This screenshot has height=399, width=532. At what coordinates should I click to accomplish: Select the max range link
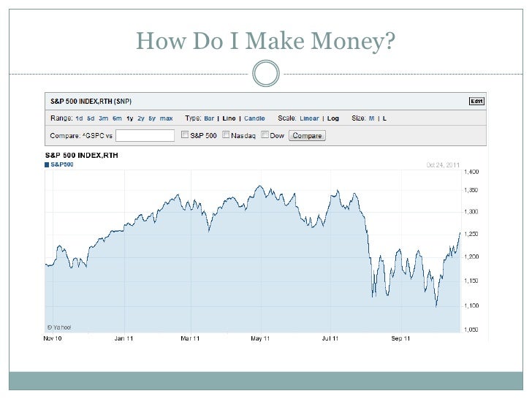(x=167, y=118)
